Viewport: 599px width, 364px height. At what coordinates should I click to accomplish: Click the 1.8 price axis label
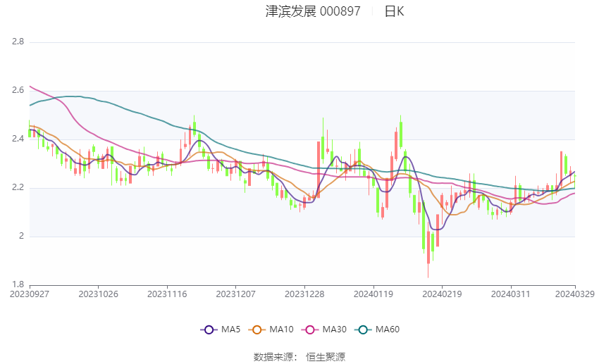pyautogui.click(x=18, y=284)
